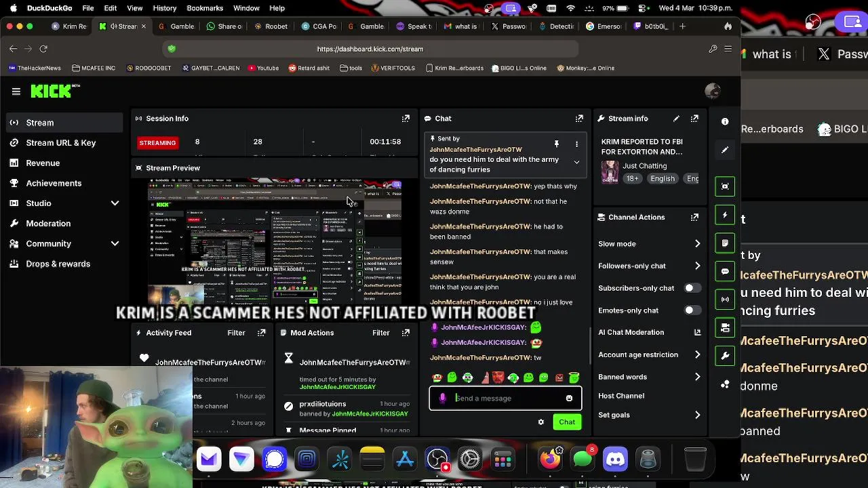Go to Revenue in sidebar
This screenshot has width=868, height=488.
(x=64, y=163)
